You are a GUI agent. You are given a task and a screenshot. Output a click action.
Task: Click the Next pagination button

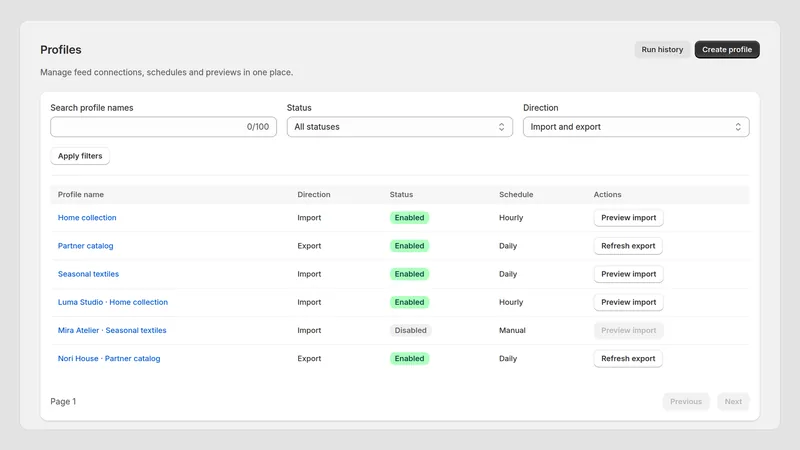pyautogui.click(x=733, y=402)
